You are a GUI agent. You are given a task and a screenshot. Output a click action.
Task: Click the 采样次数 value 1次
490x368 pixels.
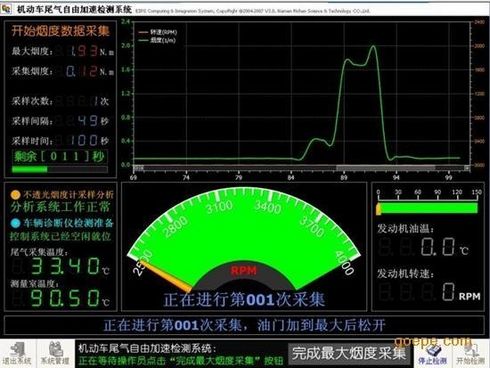[x=100, y=101]
